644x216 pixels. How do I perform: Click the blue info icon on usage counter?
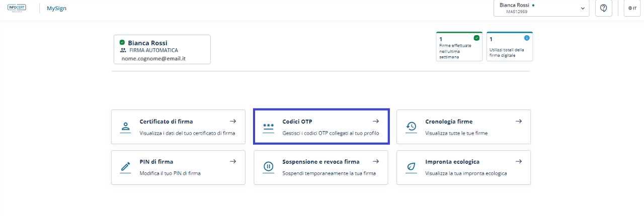527,38
